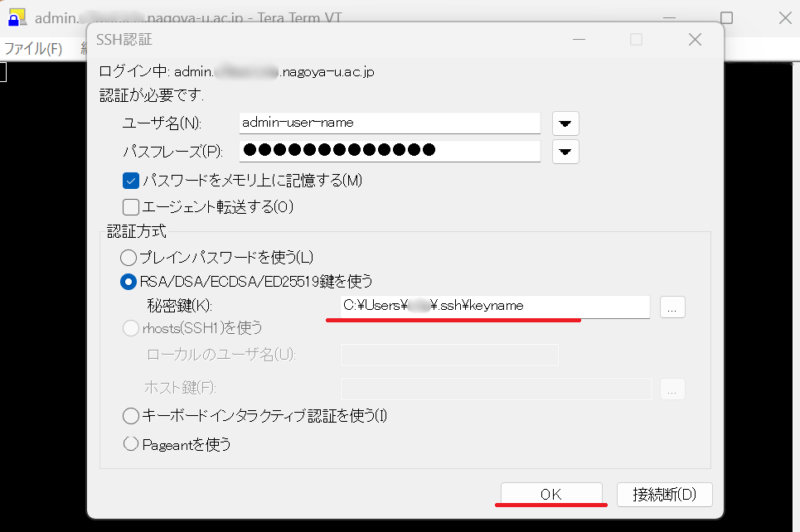Click the ユーザ名 input field
800x532 pixels.
[x=390, y=123]
